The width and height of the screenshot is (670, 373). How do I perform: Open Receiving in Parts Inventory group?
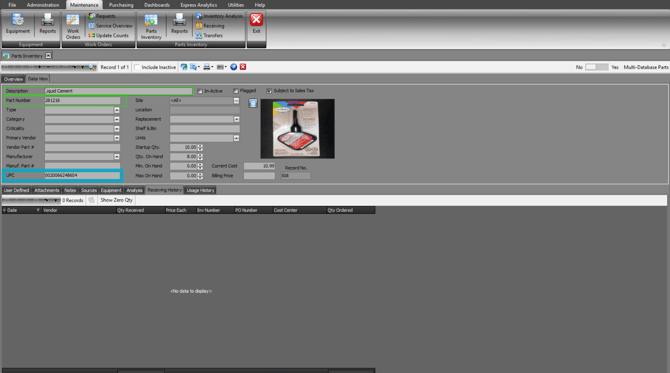click(x=210, y=26)
